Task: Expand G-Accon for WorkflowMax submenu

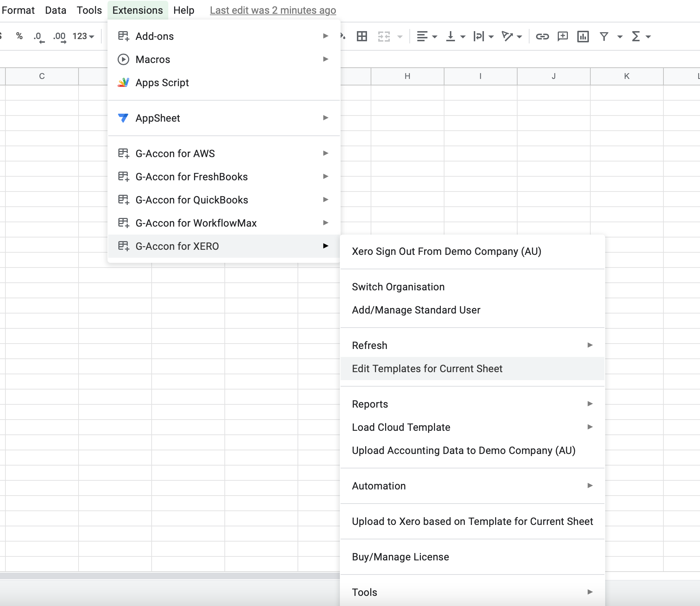Action: pos(224,223)
